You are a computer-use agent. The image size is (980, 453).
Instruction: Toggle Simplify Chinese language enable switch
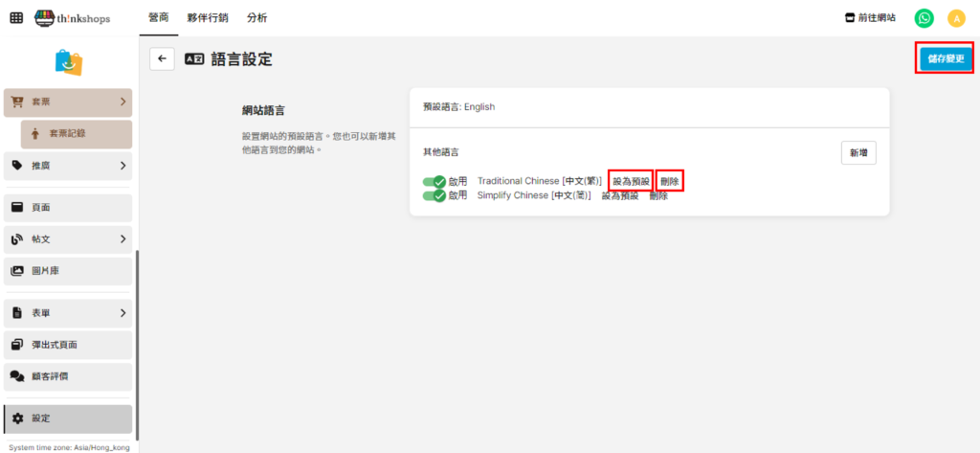434,195
